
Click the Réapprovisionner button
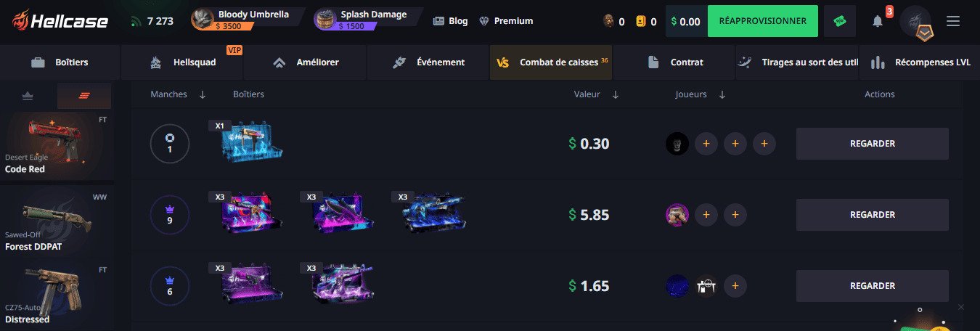pyautogui.click(x=762, y=21)
